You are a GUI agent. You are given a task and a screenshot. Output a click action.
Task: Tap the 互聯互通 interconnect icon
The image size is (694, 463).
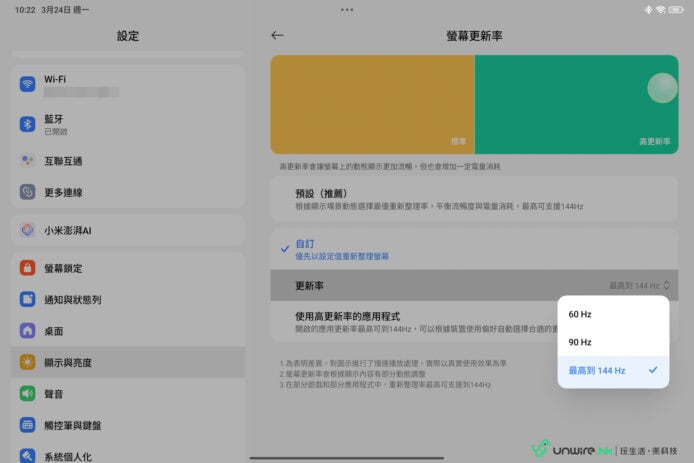click(28, 160)
